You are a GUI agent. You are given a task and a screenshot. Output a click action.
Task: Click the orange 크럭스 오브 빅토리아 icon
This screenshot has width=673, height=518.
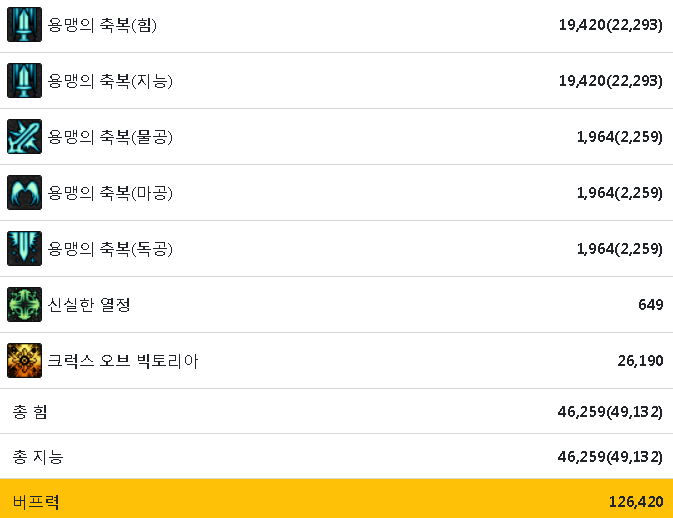click(x=24, y=360)
